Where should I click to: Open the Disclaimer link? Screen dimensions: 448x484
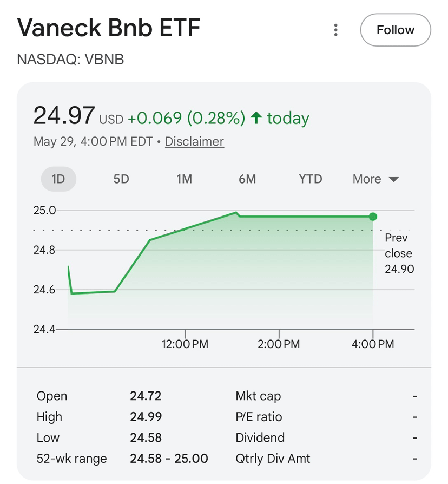194,141
